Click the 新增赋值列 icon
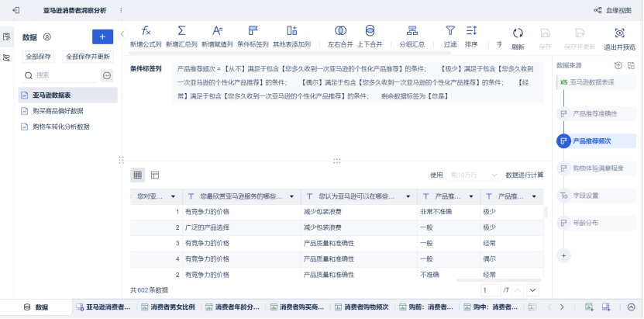The height and width of the screenshot is (319, 644). tap(217, 31)
